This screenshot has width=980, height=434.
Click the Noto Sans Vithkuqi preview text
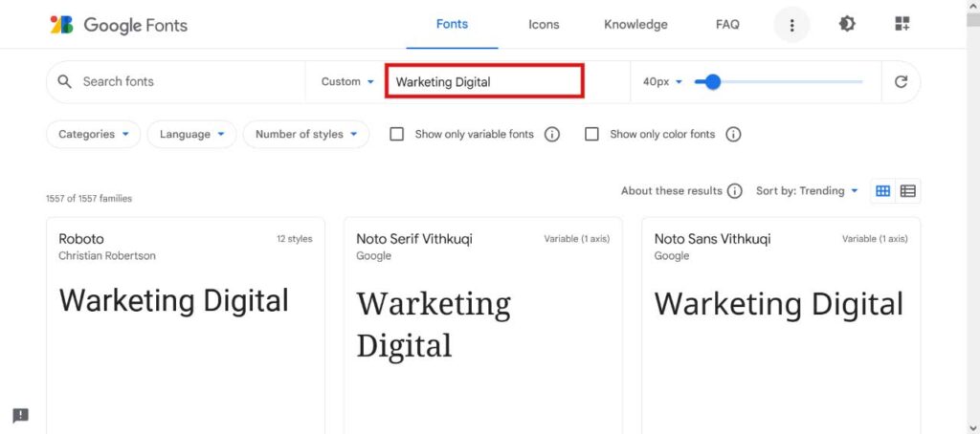[x=779, y=305]
